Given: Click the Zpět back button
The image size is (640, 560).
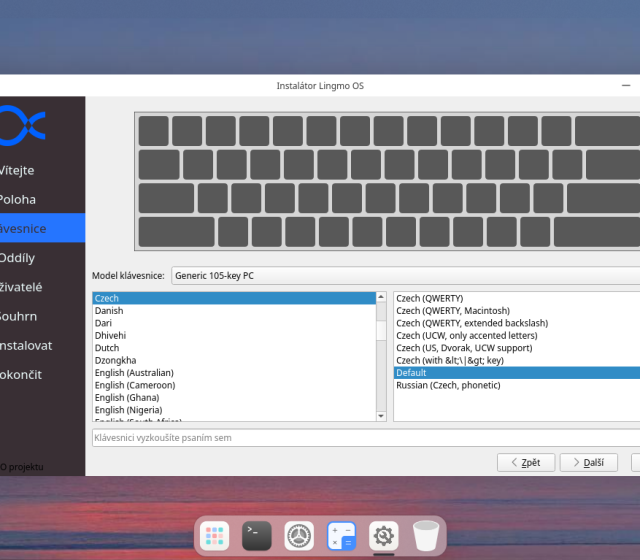Looking at the screenshot, I should pos(525,462).
